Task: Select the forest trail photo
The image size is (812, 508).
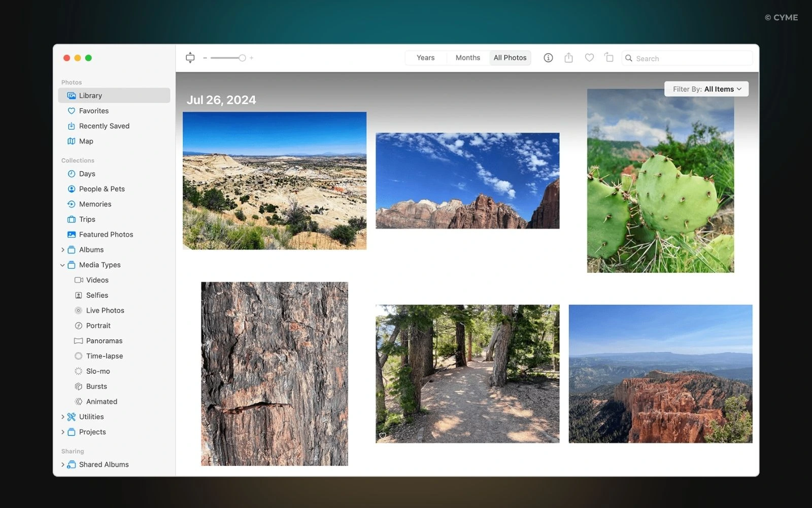Action: pos(467,374)
